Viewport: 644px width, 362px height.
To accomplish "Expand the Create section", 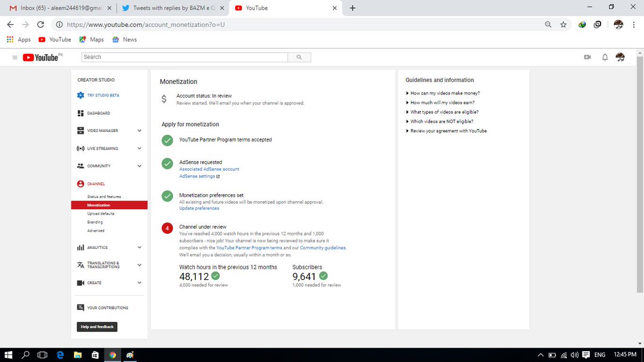I will (x=140, y=283).
